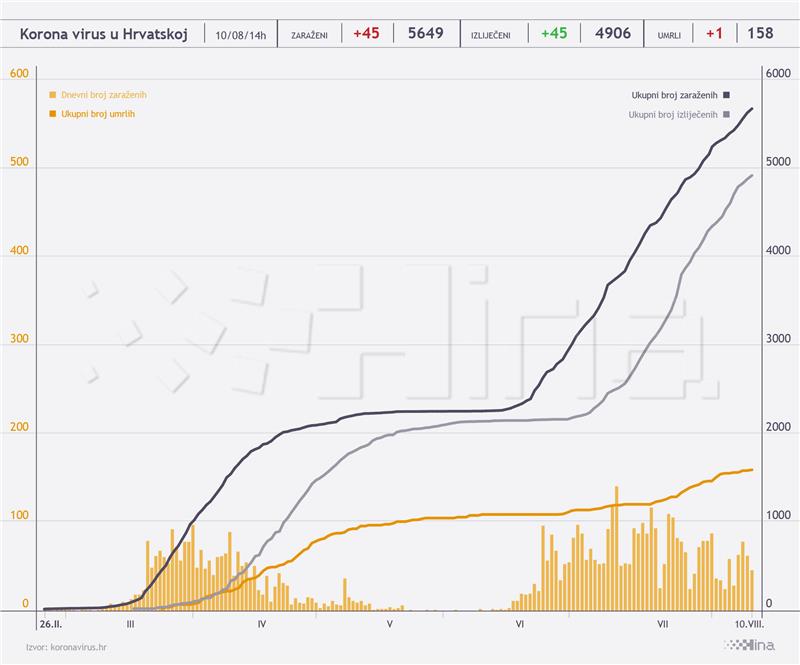Screen dimensions: 800x665
Task: Click the Dnevni broj zaraženih legend swatch
Action: tap(53, 95)
